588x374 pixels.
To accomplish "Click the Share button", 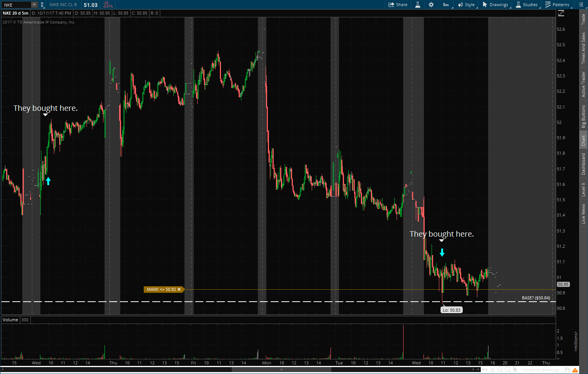I will 398,5.
